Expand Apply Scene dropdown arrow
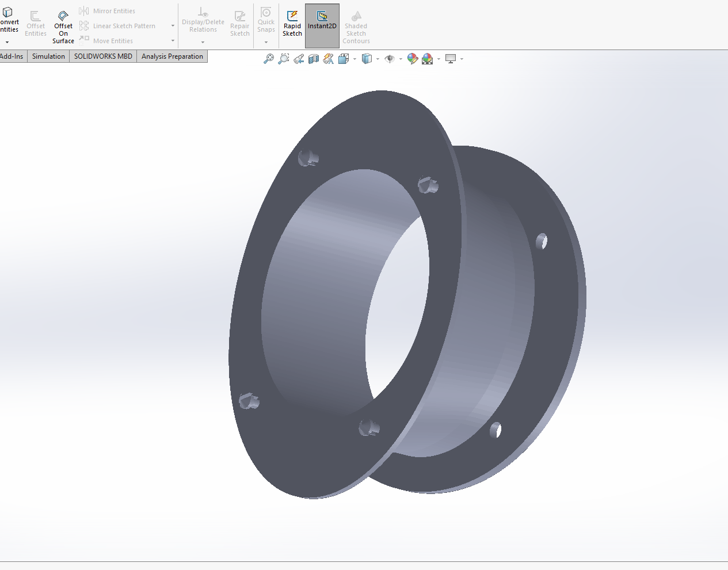The height and width of the screenshot is (570, 728). [x=439, y=59]
